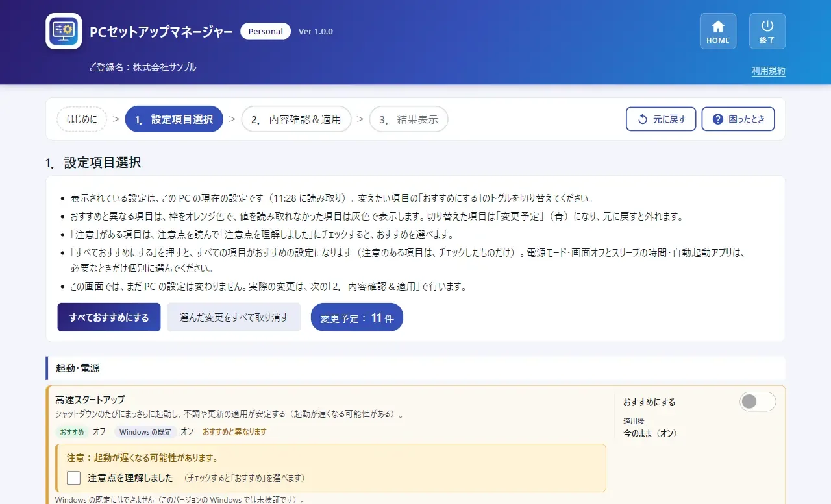831x504 pixels.
Task: Click the 終了 power icon button
Action: pyautogui.click(x=767, y=31)
